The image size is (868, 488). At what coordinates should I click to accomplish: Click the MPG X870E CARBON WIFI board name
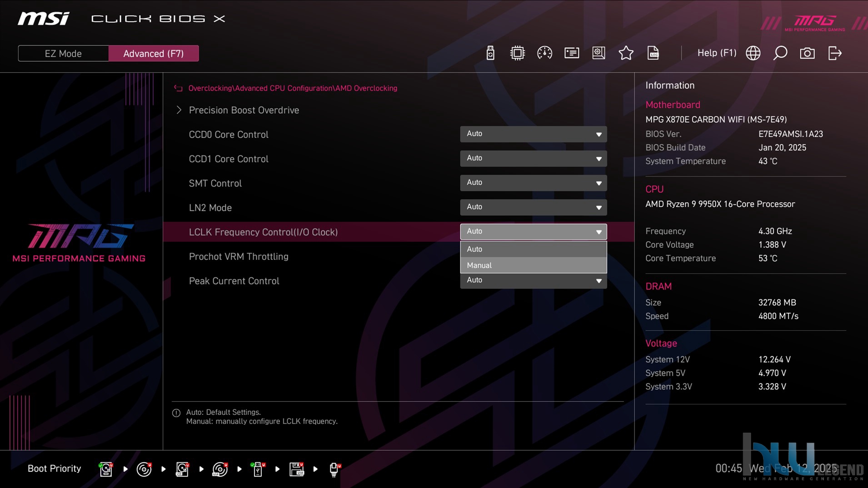[x=716, y=120]
